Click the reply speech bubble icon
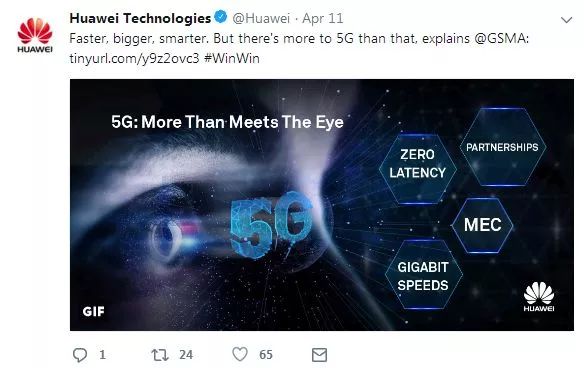This screenshot has height=368, width=584. [80, 355]
